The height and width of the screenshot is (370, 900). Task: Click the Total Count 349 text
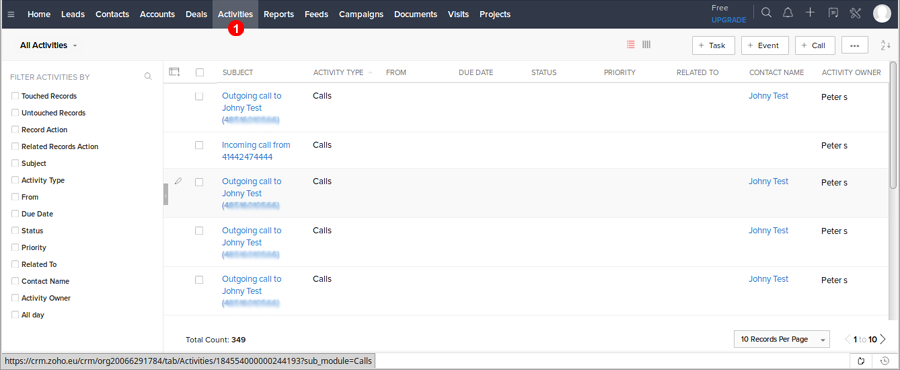tap(216, 340)
